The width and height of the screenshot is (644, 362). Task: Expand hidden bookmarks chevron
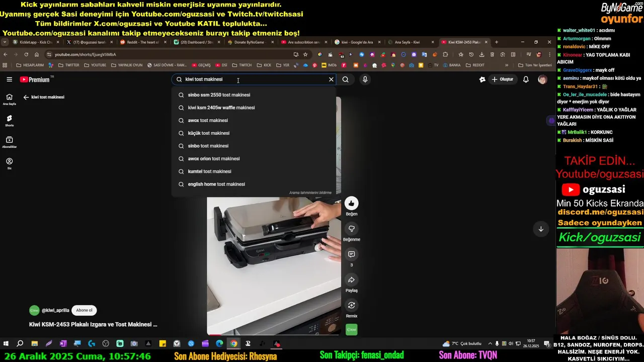point(506,65)
